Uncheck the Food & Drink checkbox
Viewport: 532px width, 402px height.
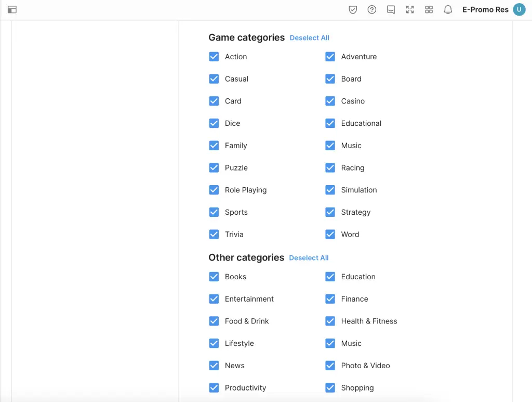coord(214,321)
